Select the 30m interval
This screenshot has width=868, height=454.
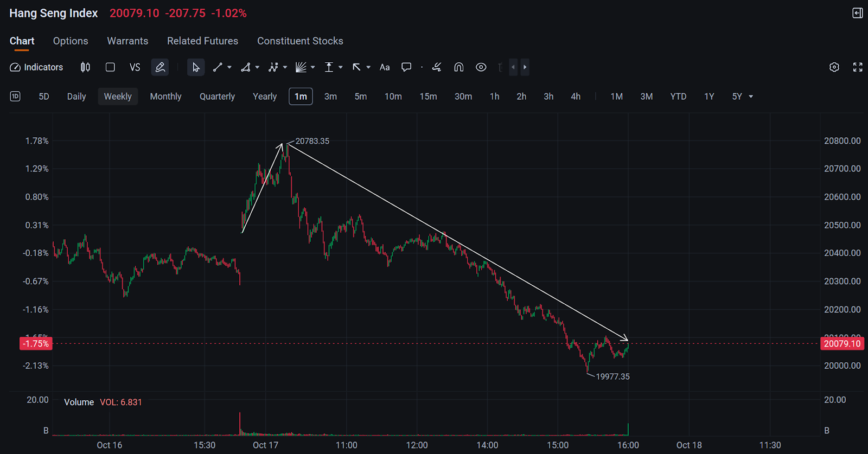tap(463, 97)
